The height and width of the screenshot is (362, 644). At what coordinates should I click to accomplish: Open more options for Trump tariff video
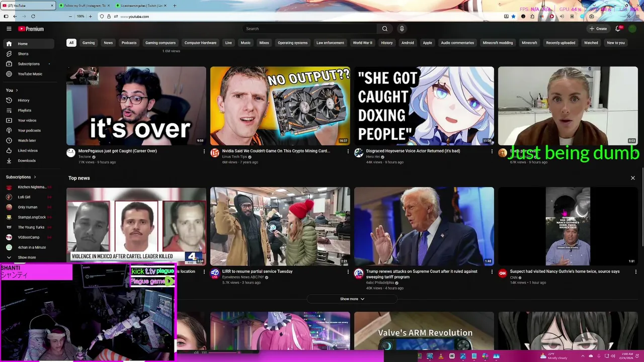tap(492, 272)
